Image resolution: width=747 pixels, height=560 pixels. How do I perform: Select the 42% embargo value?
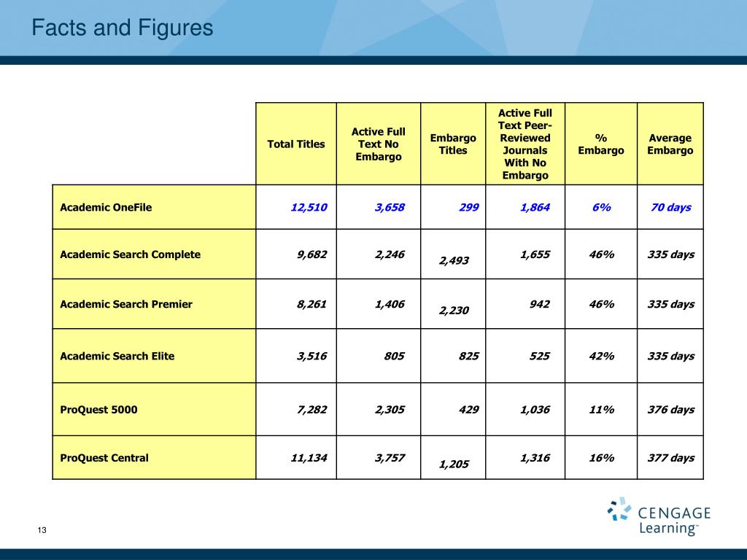pyautogui.click(x=601, y=356)
